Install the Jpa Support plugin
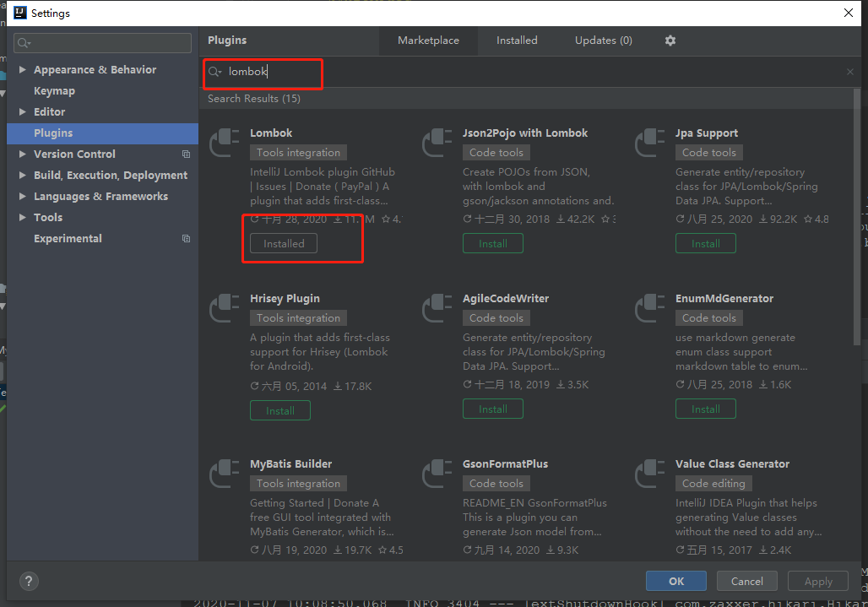This screenshot has height=607, width=868. 705,243
